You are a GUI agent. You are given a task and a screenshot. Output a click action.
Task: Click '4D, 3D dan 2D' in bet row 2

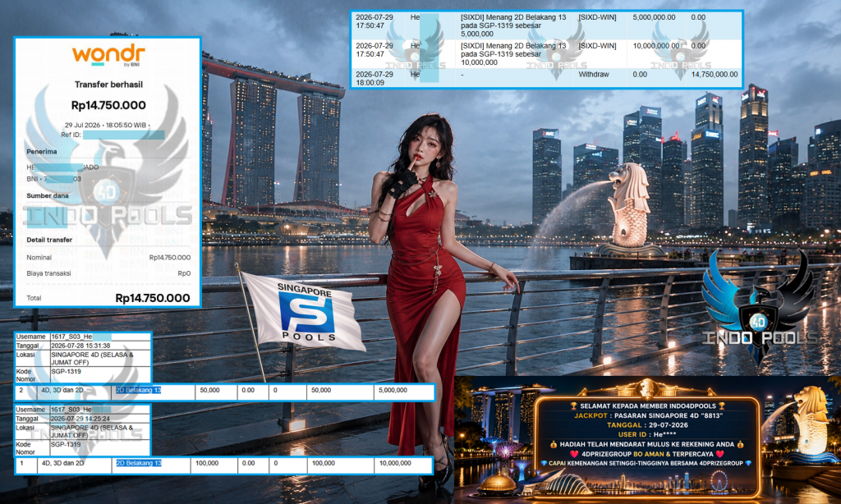[62, 391]
